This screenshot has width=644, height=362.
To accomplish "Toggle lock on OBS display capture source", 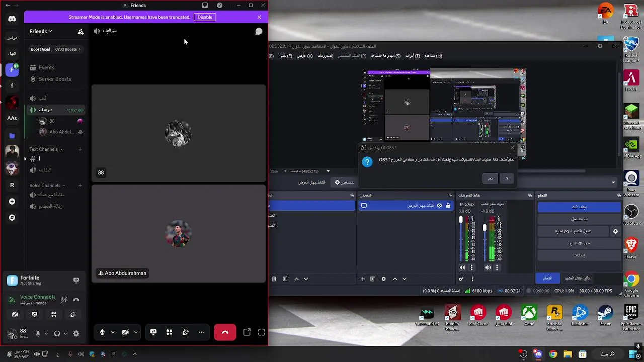I will 448,206.
